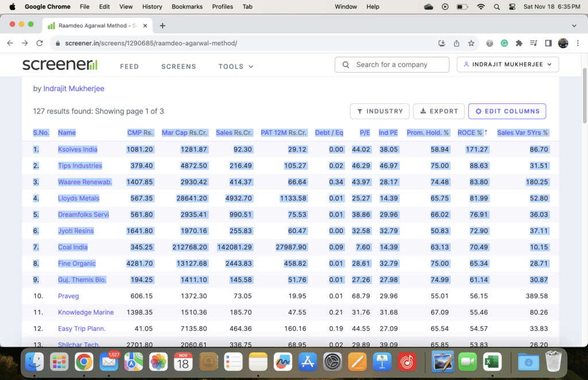Click the Search for a company field
The height and width of the screenshot is (380, 588).
coord(392,64)
